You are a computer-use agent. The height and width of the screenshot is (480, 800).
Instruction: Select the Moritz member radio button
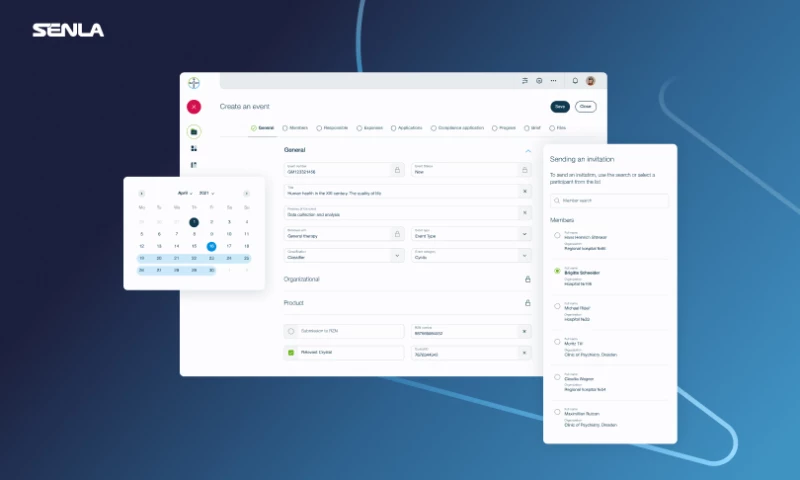pos(557,342)
